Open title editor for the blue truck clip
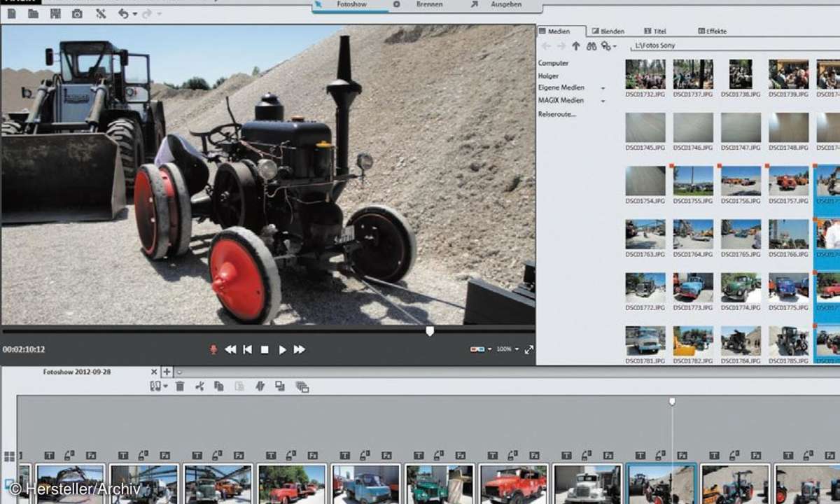840x504 pixels. [x=345, y=455]
